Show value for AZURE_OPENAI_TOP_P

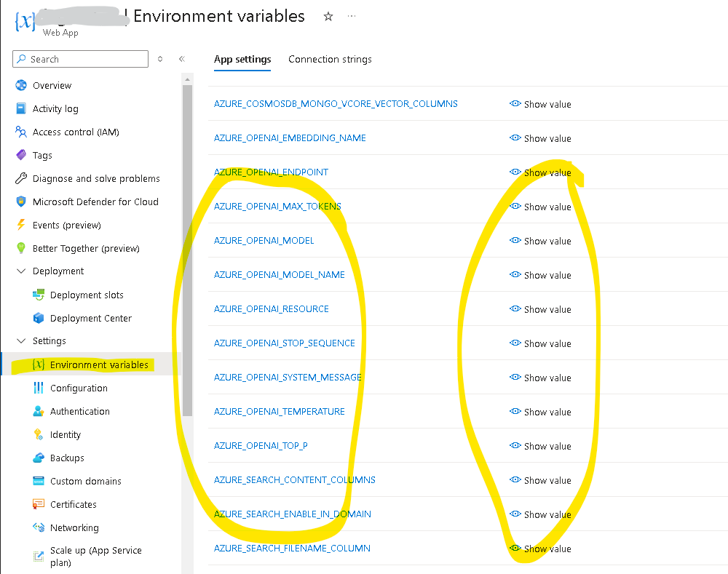(540, 446)
